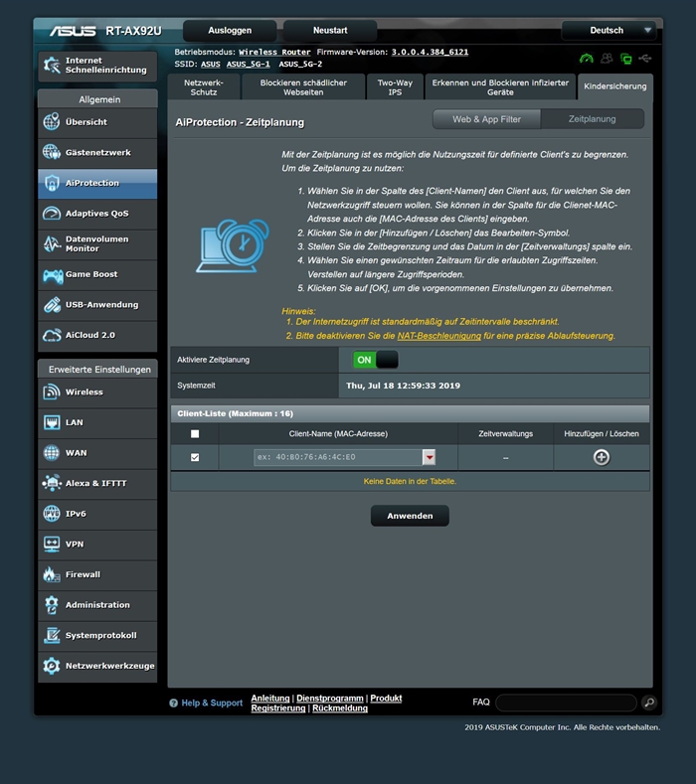The image size is (696, 784).
Task: Open Systemprotokoll log icon
Action: 51,635
